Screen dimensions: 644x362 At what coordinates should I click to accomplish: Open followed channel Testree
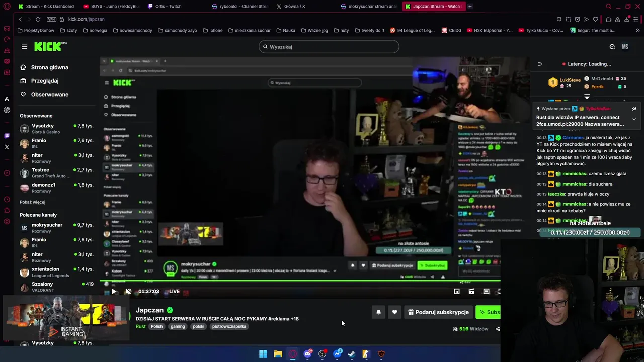point(56,173)
